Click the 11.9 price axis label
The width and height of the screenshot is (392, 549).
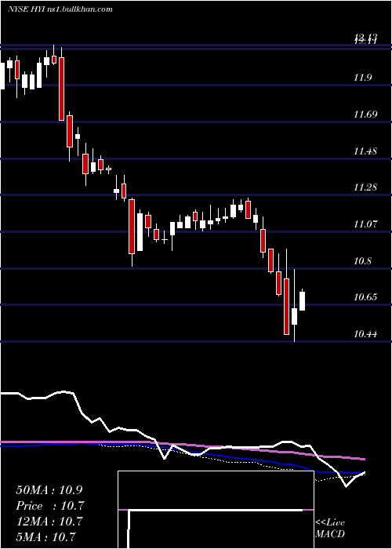point(362,78)
